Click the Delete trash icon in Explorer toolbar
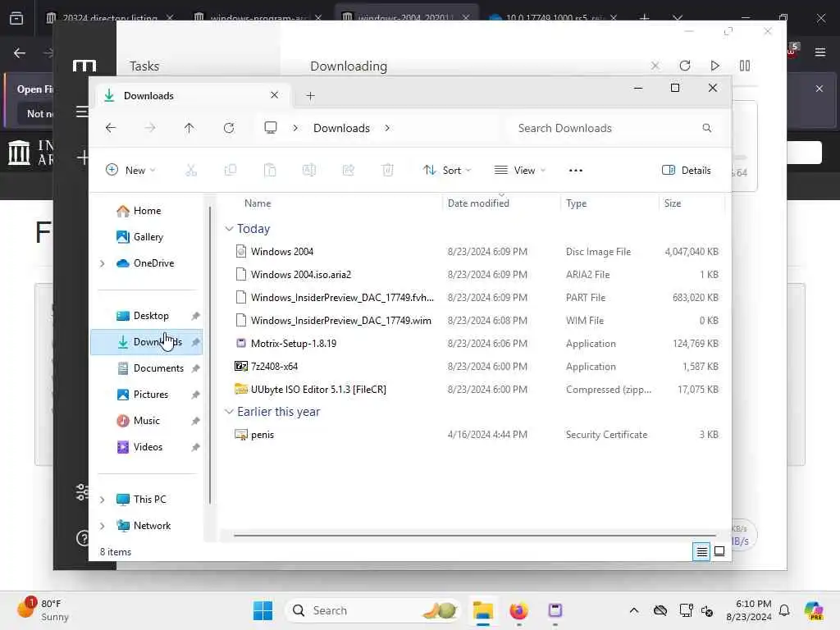This screenshot has height=630, width=840. click(x=388, y=171)
